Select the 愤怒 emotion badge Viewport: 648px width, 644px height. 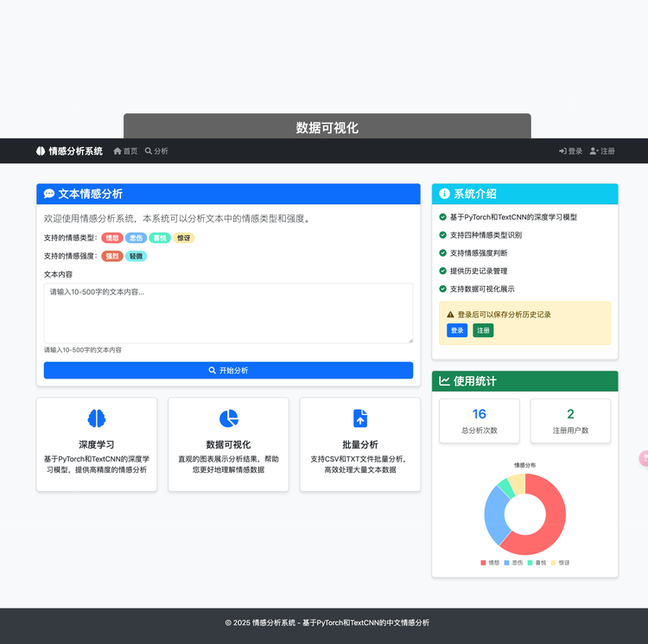(x=112, y=238)
